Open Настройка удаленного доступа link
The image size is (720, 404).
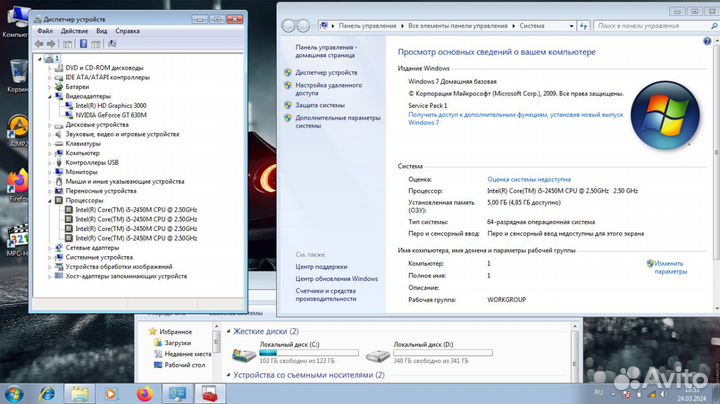click(x=328, y=89)
